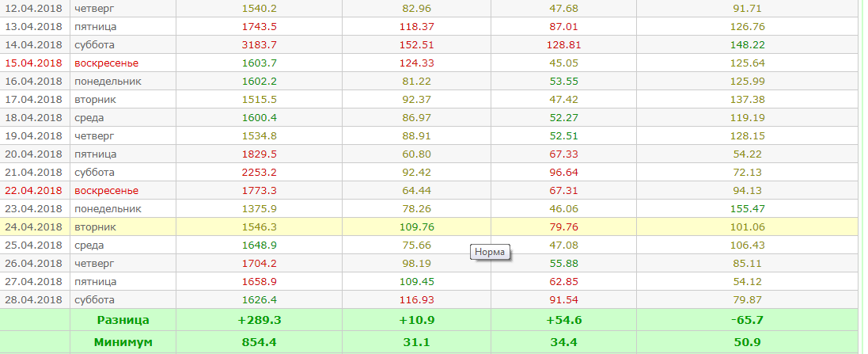Select value 79.76 in highlighted row
868x354 pixels.
563,227
